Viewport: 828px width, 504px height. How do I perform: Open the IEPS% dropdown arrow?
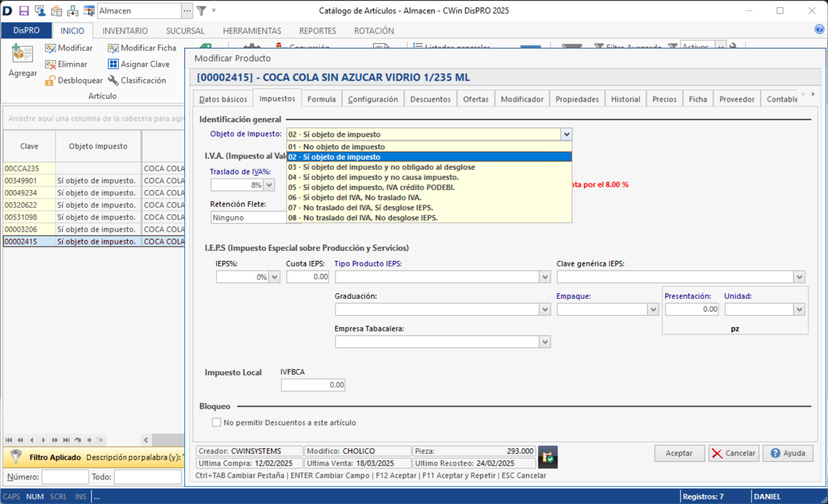click(x=274, y=277)
